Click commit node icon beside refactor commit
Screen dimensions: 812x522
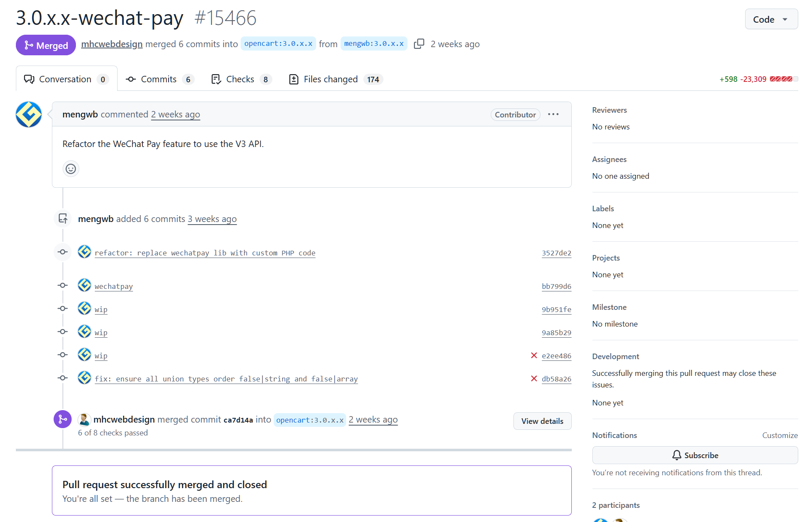63,252
